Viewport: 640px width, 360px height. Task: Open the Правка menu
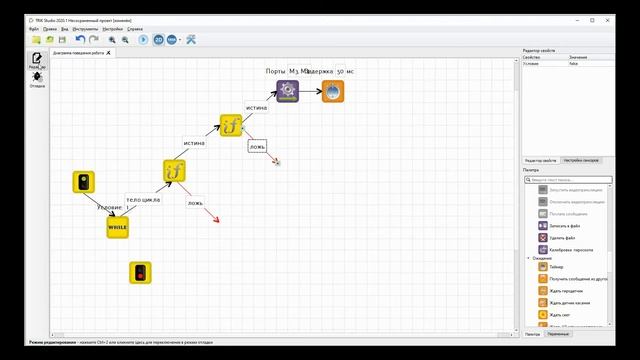(x=50, y=29)
